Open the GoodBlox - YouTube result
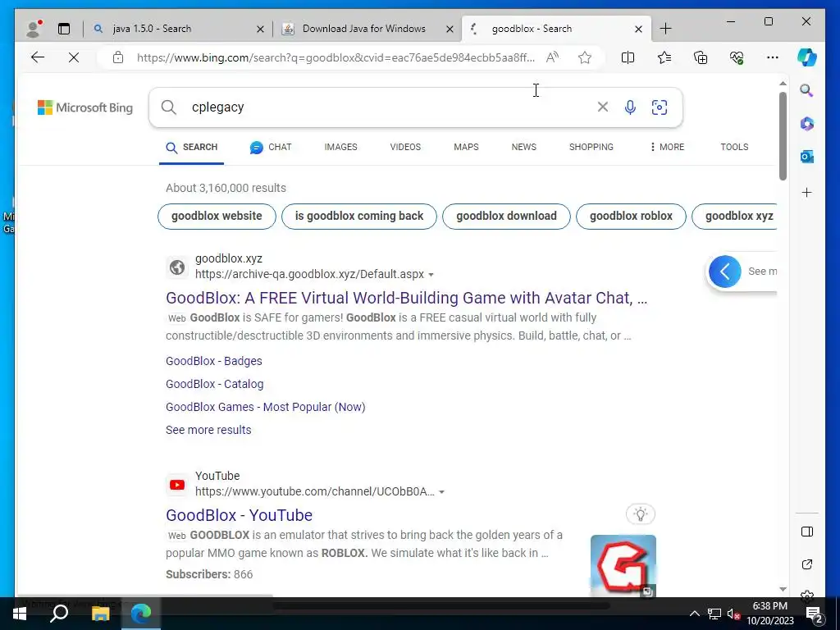The image size is (840, 630). (x=239, y=515)
